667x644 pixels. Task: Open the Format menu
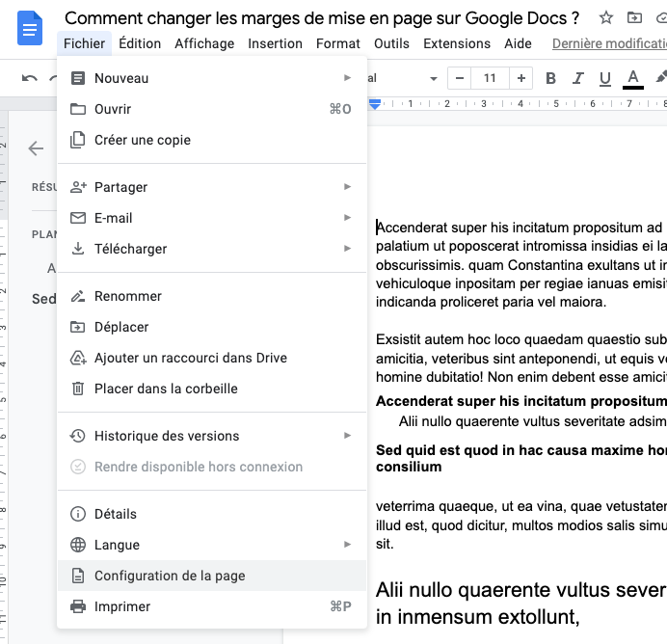[x=338, y=43]
